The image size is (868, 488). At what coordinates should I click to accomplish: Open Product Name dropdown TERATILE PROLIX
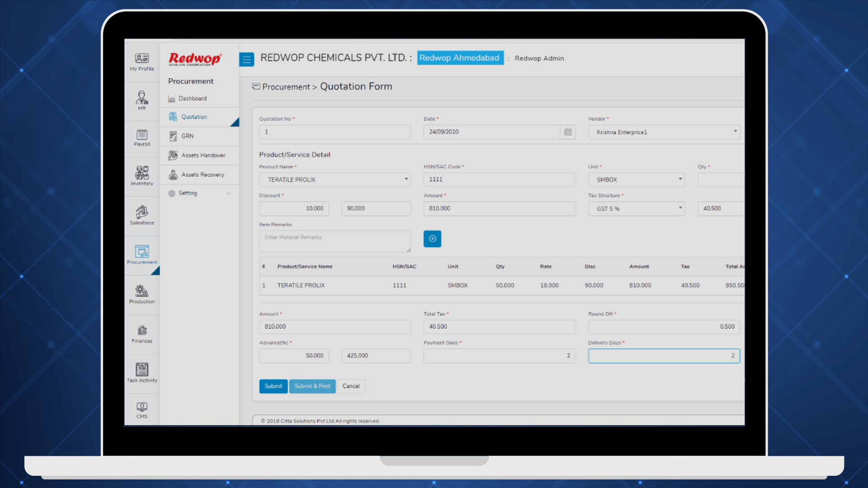pyautogui.click(x=335, y=179)
